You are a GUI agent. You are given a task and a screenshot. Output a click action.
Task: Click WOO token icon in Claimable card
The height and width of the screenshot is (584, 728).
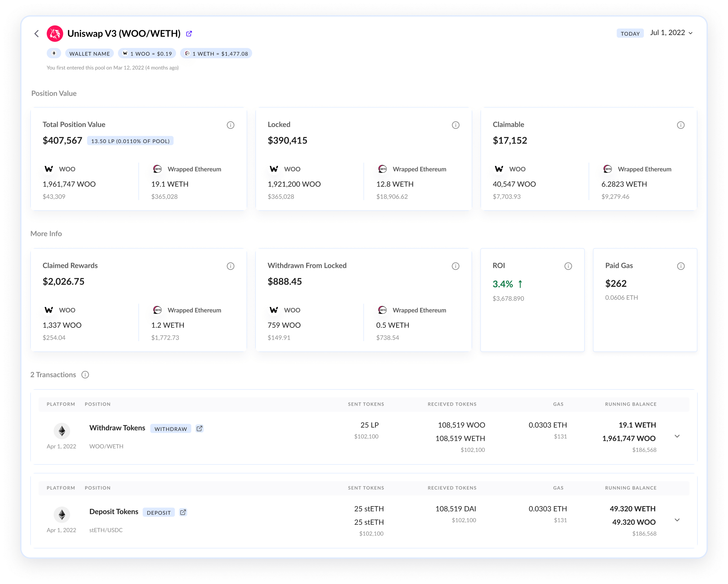tap(499, 169)
